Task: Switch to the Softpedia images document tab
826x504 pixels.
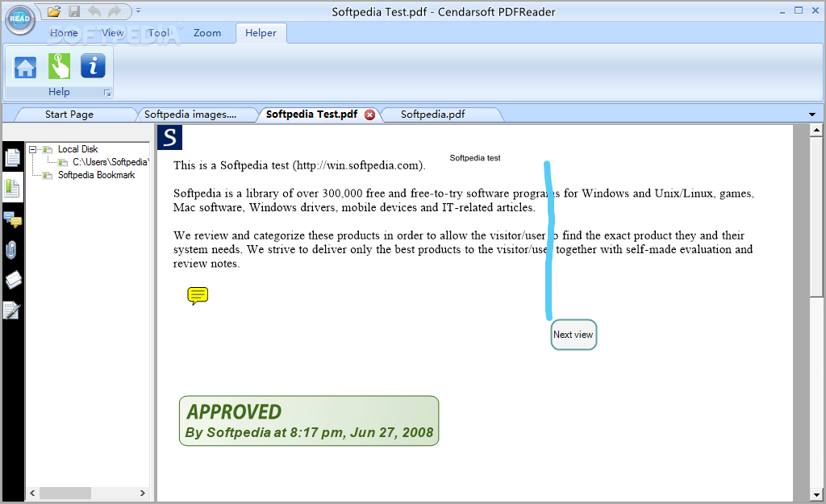Action: click(190, 115)
